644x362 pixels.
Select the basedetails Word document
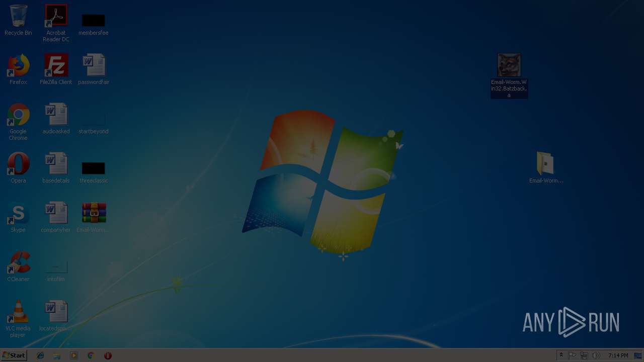tap(56, 168)
